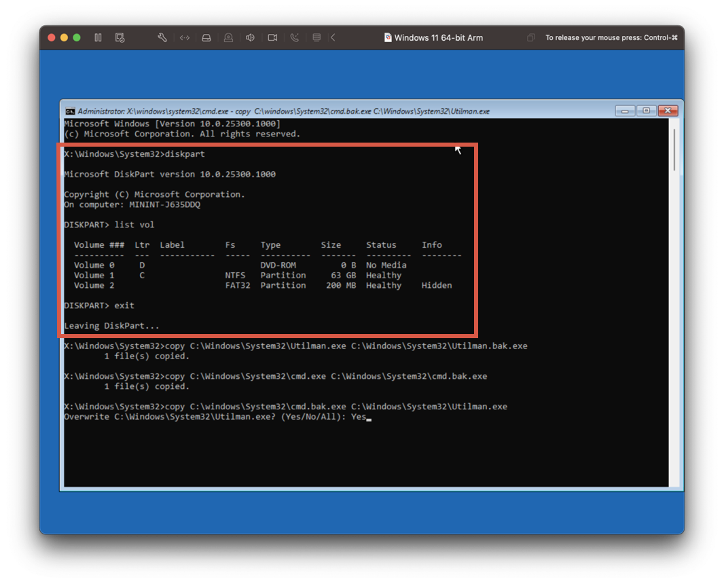Click the 'Label' column header
The height and width of the screenshot is (588, 724).
(x=172, y=245)
